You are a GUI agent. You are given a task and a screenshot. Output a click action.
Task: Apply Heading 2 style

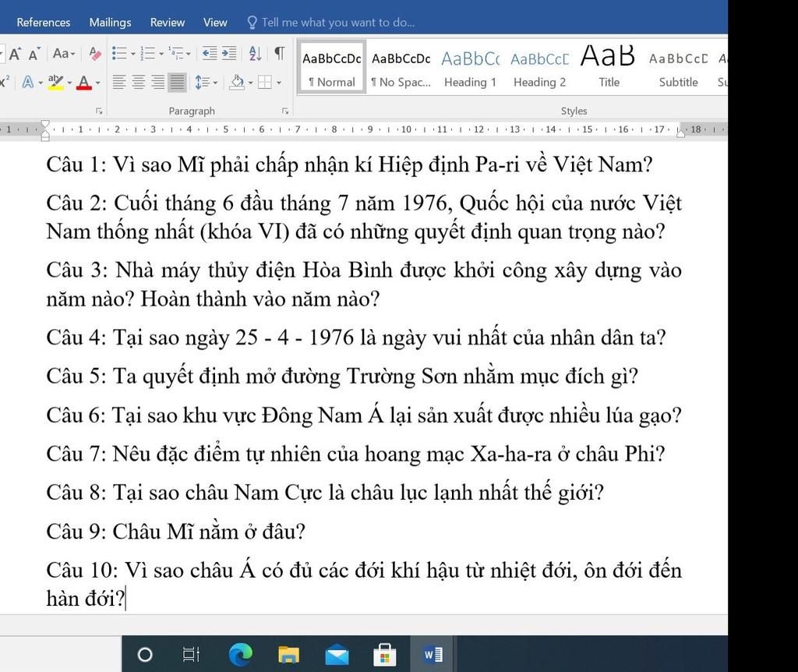click(x=539, y=67)
